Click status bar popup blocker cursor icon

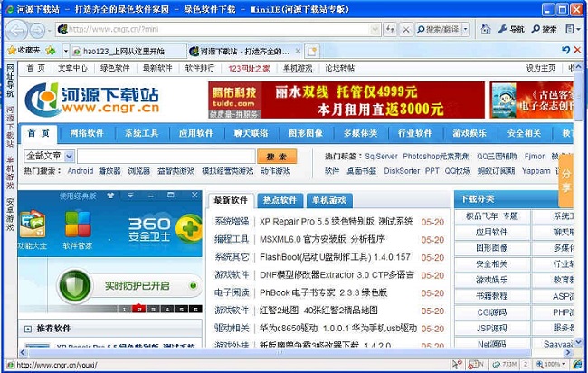pos(456,364)
